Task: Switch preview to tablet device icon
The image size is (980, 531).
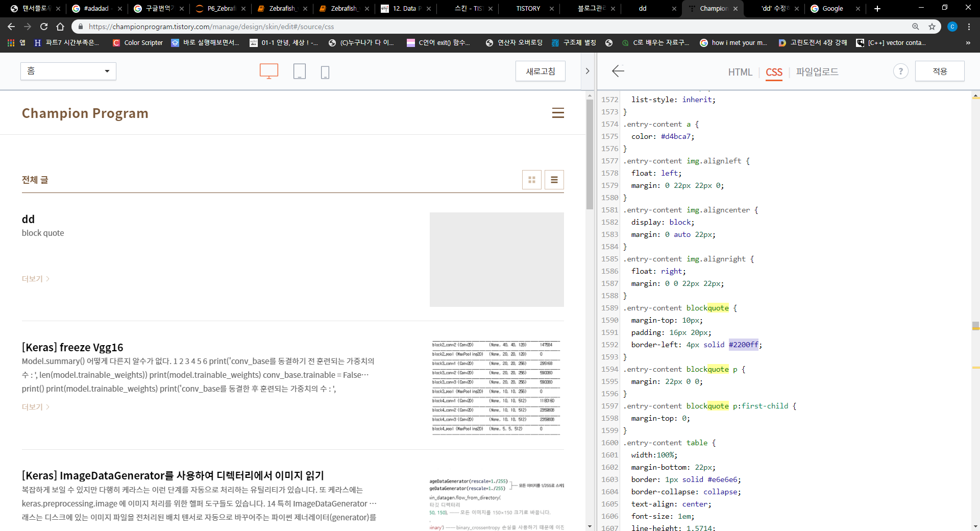Action: (300, 71)
